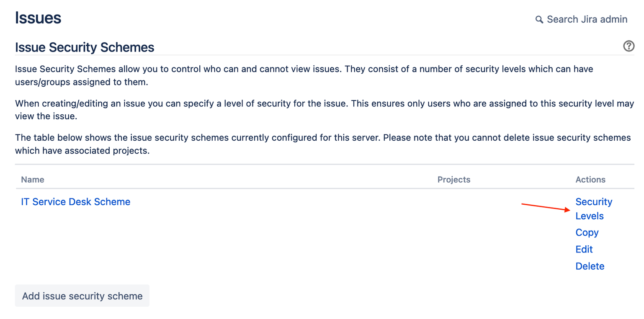Click the Add issue security scheme button

tap(82, 296)
